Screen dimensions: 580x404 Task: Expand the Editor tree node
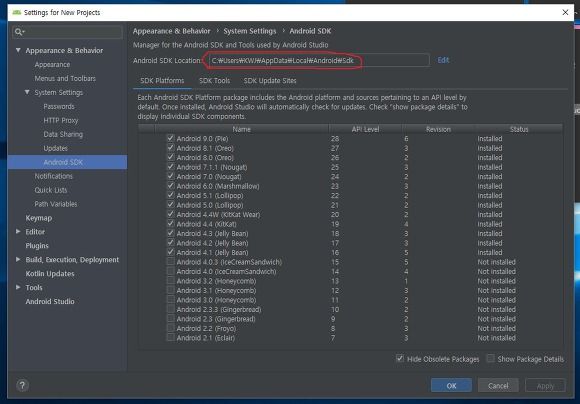coord(18,232)
